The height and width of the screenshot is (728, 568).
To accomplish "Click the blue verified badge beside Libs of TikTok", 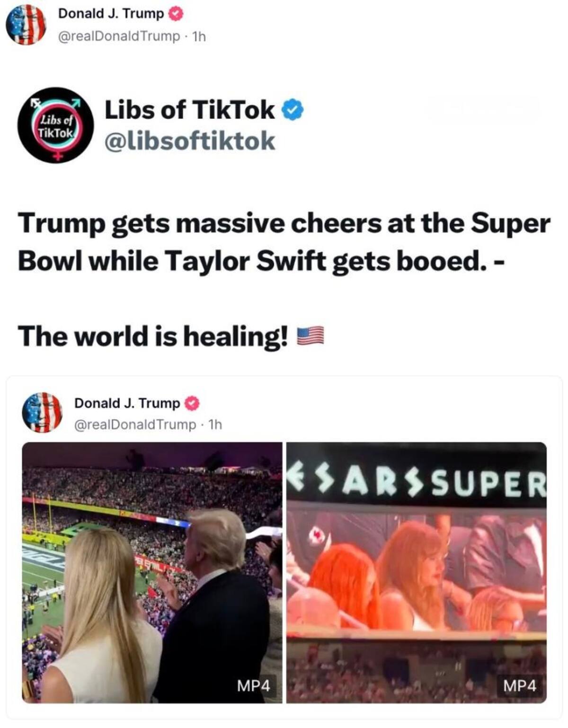I will [293, 110].
